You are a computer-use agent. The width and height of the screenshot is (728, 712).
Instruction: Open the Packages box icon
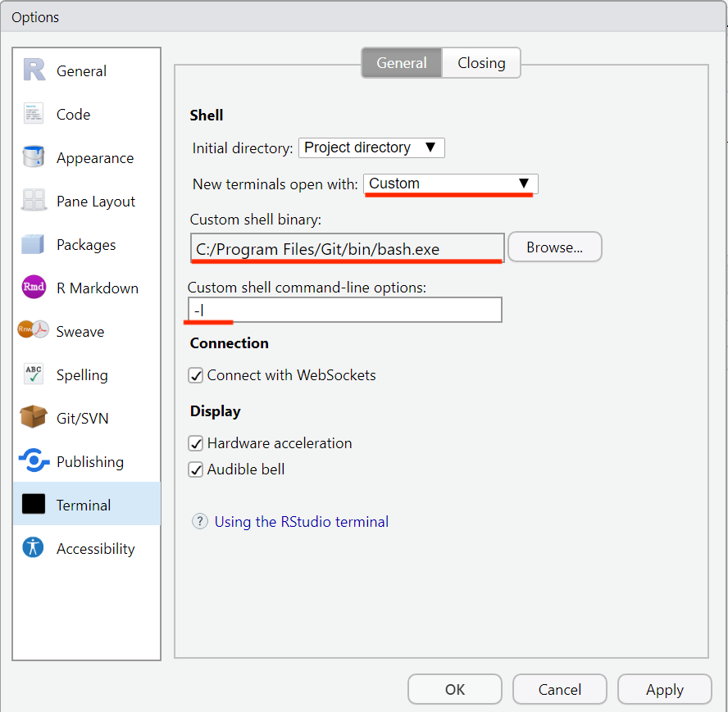coord(34,245)
